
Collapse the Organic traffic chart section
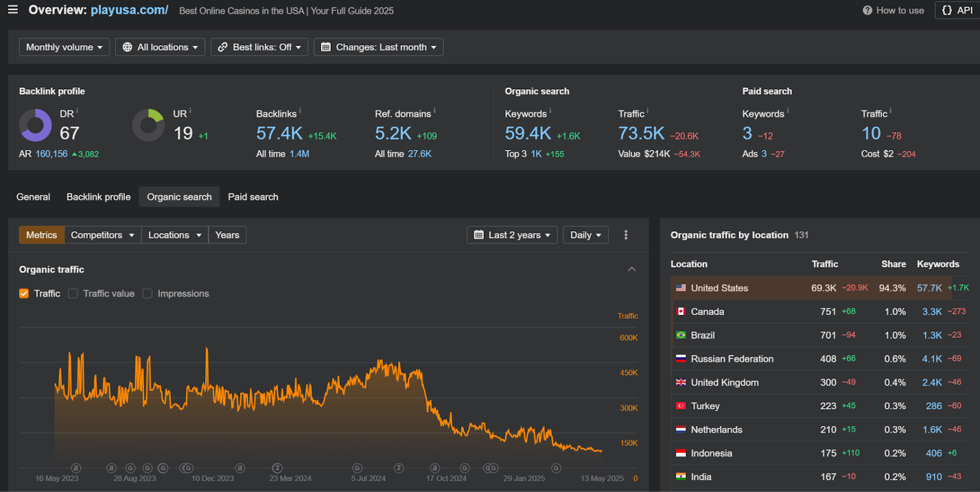(631, 269)
